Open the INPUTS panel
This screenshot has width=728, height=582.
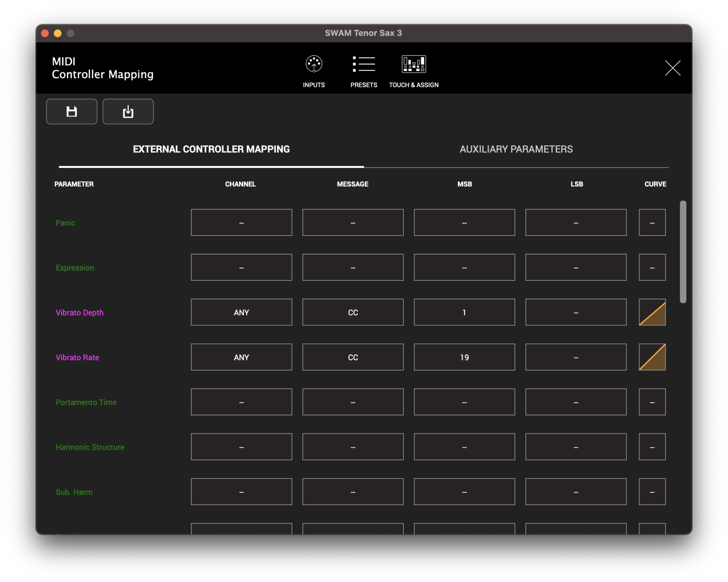pyautogui.click(x=314, y=71)
